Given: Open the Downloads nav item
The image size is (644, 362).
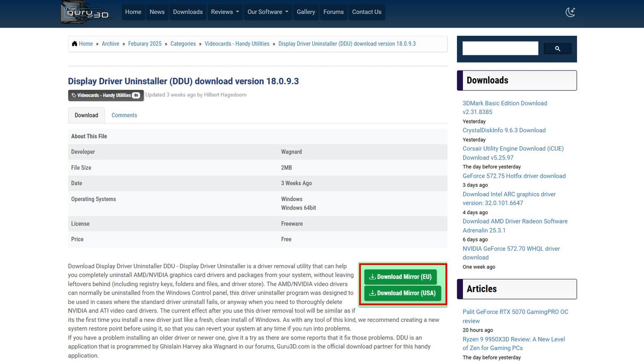Looking at the screenshot, I should tap(188, 12).
